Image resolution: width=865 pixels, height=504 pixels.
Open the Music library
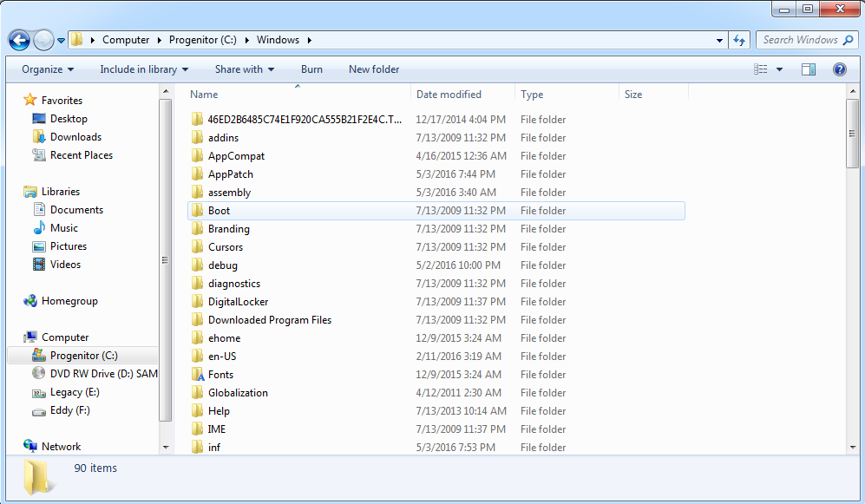(64, 228)
